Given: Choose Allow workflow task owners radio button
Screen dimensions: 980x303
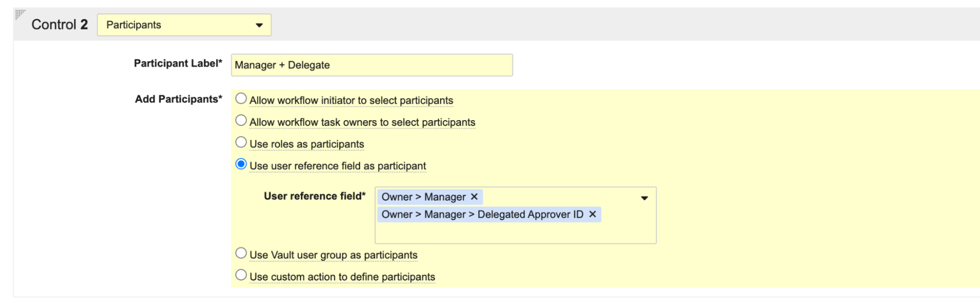Looking at the screenshot, I should click(x=241, y=121).
